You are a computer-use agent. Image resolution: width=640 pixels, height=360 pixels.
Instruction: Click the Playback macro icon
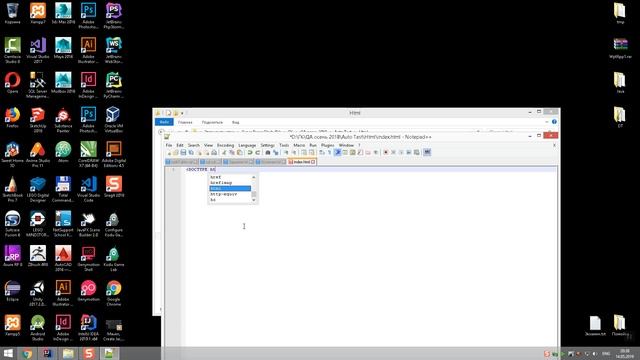(x=401, y=152)
